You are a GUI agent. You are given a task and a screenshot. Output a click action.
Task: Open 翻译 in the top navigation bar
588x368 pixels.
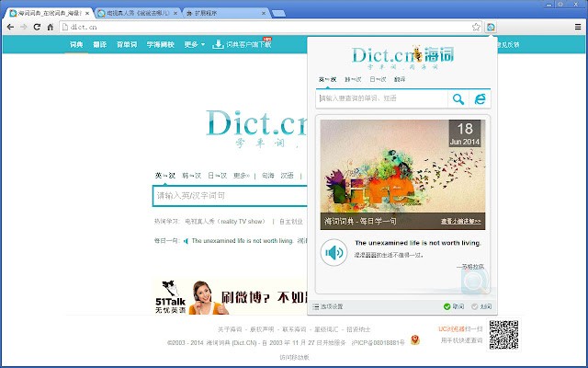tap(100, 44)
